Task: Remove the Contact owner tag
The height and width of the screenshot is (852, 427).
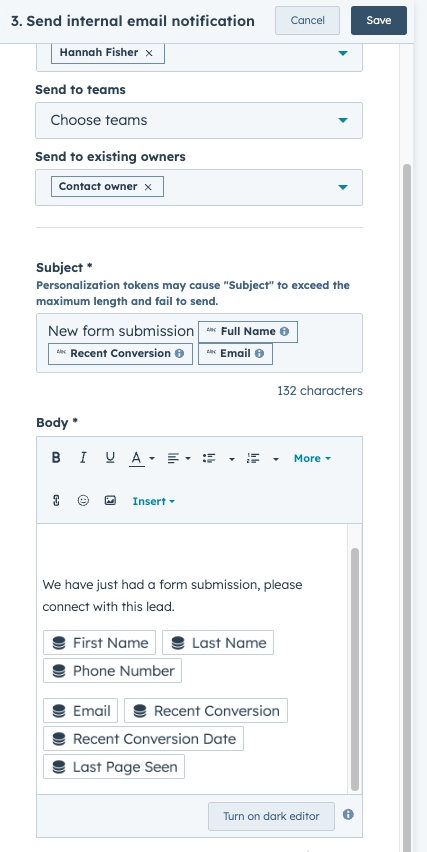Action: 148,187
